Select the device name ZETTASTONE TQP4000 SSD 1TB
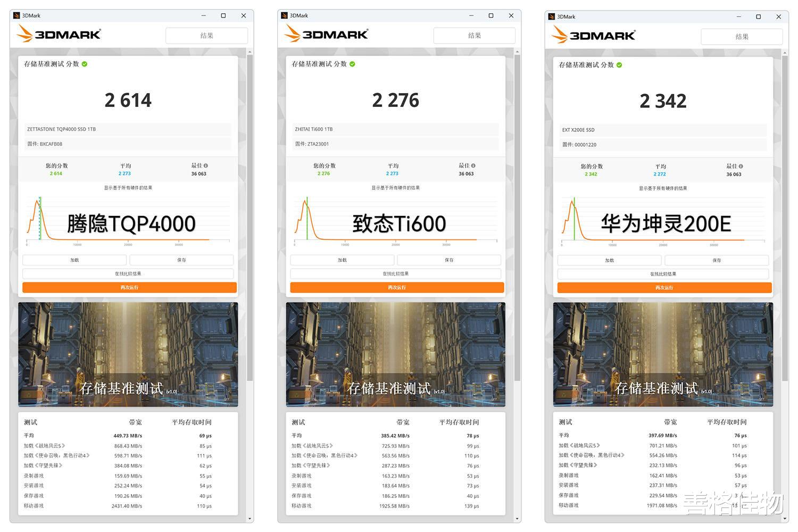 pos(62,129)
